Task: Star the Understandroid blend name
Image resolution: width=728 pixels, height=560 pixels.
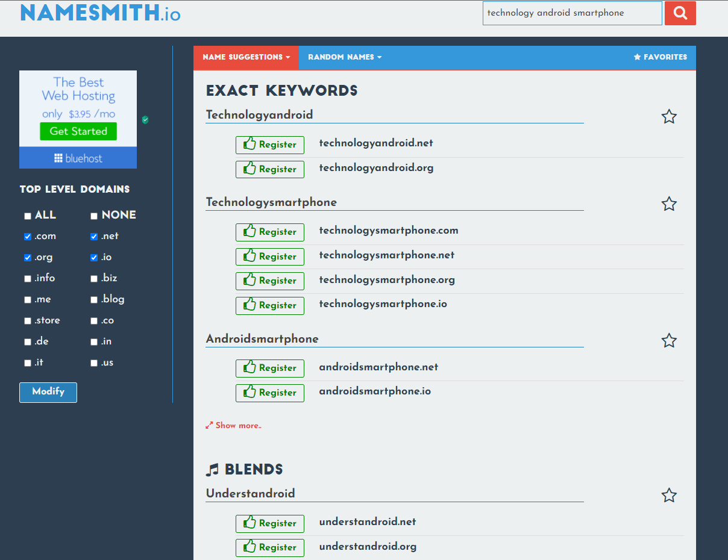Action: 669,496
